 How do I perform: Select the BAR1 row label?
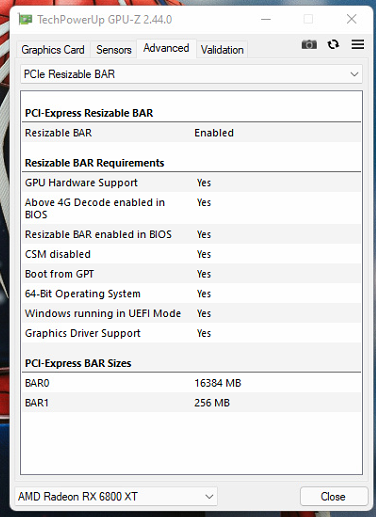pos(37,403)
